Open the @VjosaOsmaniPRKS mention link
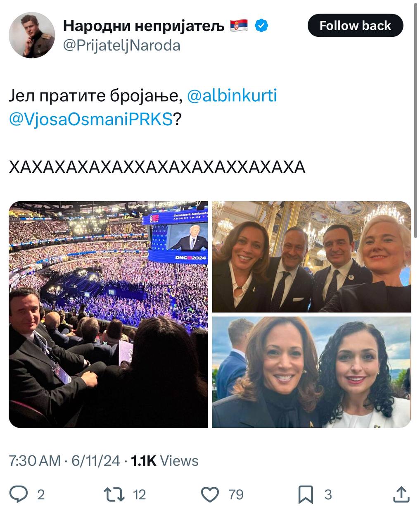This screenshot has height=529, width=420. (90, 119)
